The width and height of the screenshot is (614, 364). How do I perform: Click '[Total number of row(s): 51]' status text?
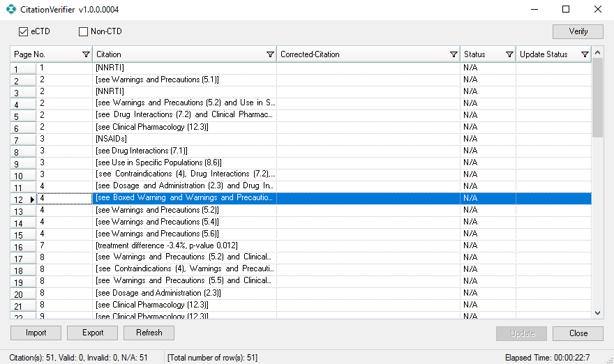point(212,358)
